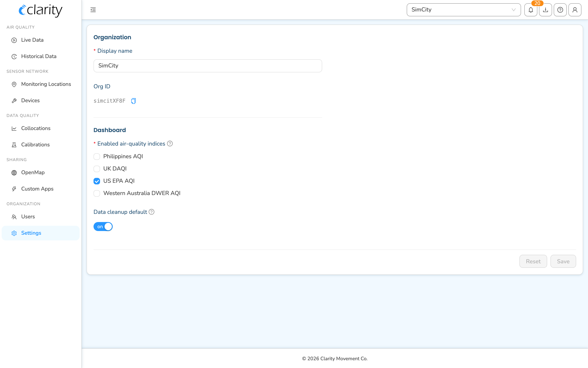This screenshot has height=368, width=588.
Task: Select the Settings menu item
Action: click(x=41, y=233)
